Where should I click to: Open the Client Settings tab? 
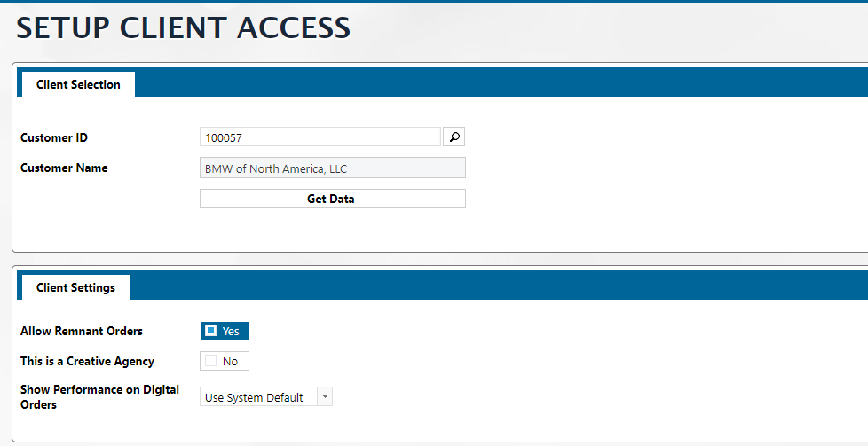75,287
